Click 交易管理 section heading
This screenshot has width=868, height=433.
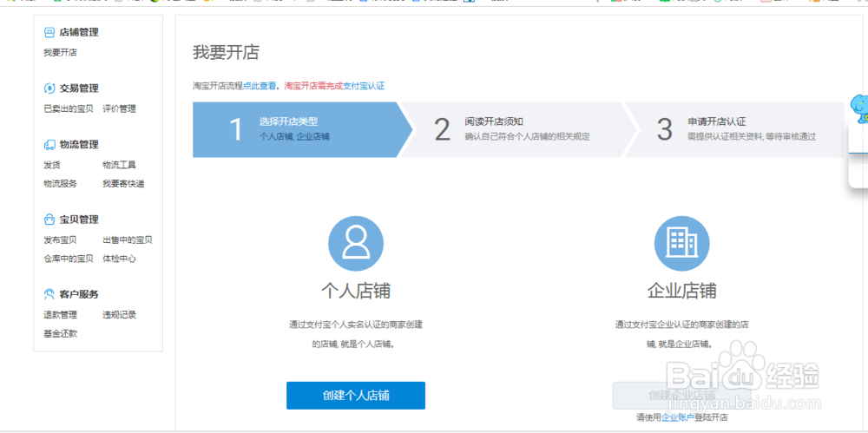(x=79, y=89)
